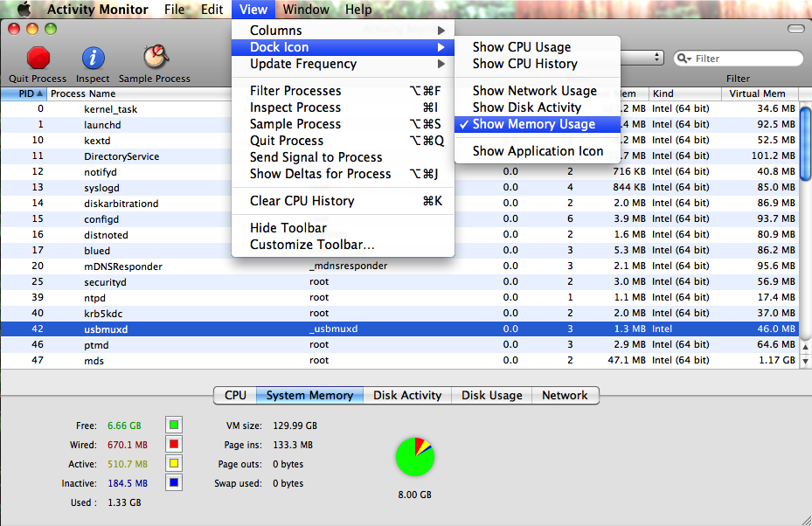
Task: Open the Apple menu
Action: click(x=24, y=10)
